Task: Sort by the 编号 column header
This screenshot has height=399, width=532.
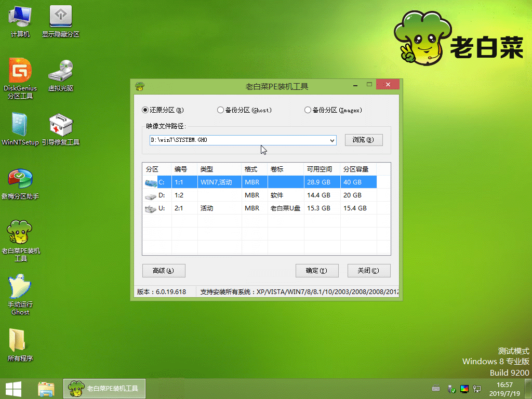Action: pos(184,169)
